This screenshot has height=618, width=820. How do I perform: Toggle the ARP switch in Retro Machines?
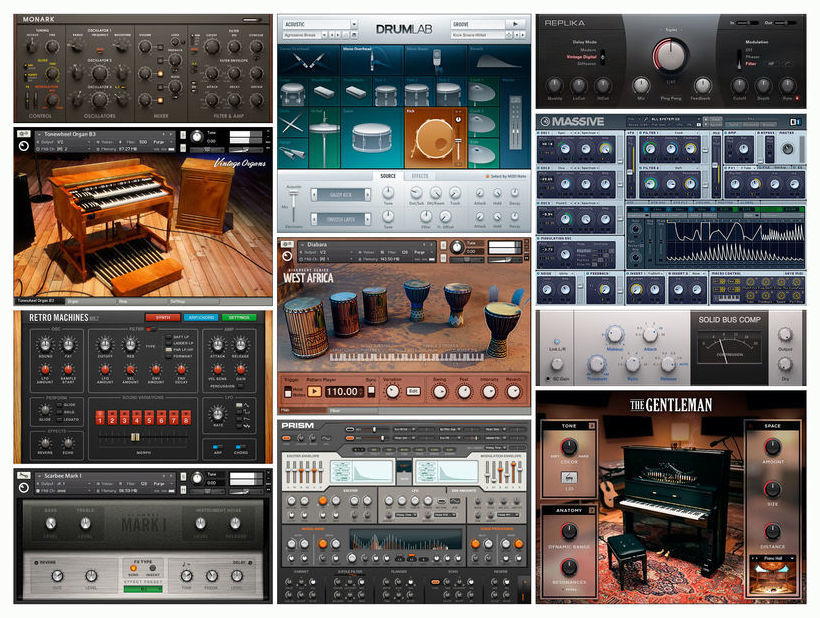[x=217, y=448]
